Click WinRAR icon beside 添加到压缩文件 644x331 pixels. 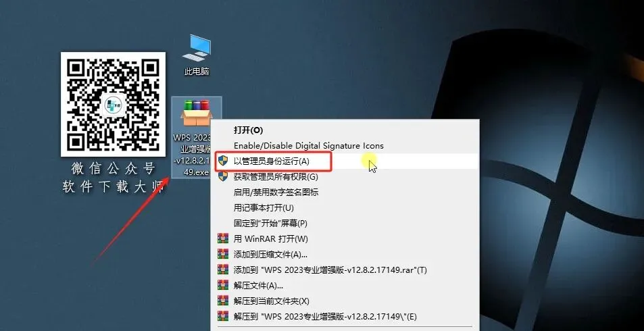point(223,254)
